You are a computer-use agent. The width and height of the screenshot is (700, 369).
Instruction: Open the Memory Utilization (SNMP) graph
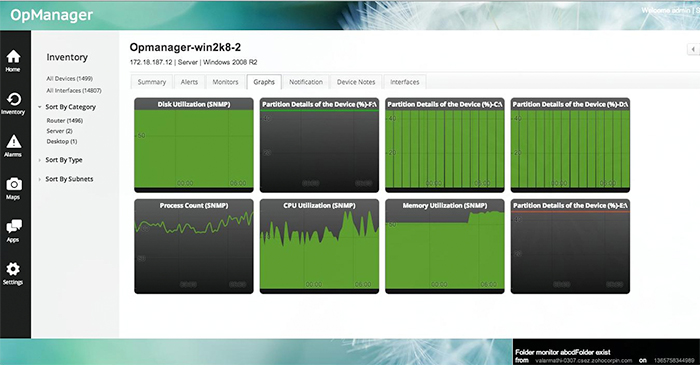point(445,246)
